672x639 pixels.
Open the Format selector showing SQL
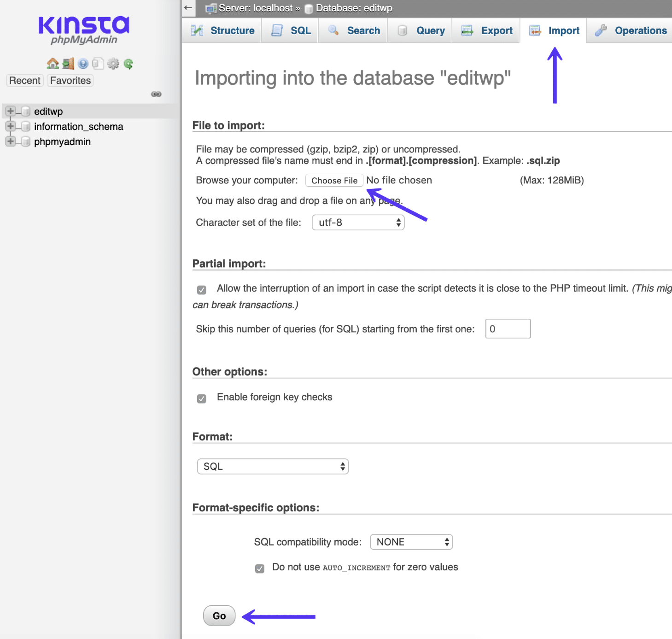272,466
